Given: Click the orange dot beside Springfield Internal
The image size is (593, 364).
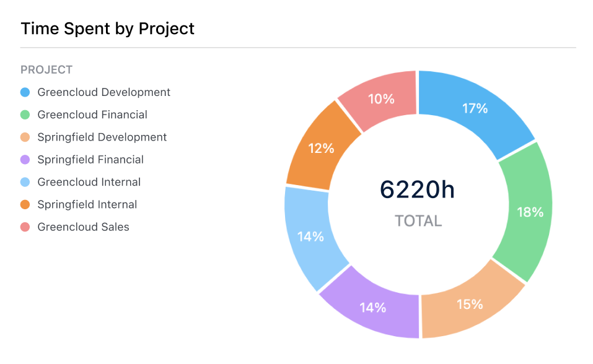Looking at the screenshot, I should coord(25,204).
